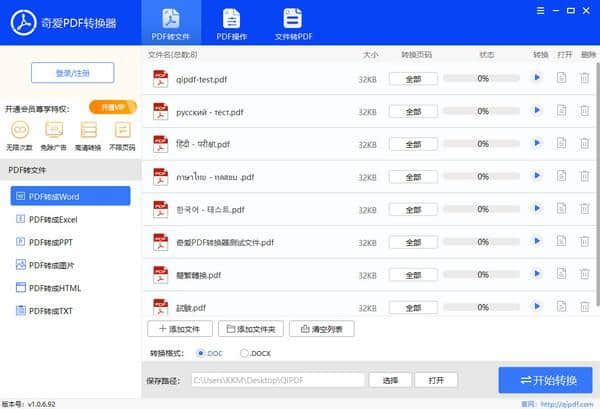Click the 高清转换 VIP feature icon
The image size is (600, 409).
click(89, 130)
